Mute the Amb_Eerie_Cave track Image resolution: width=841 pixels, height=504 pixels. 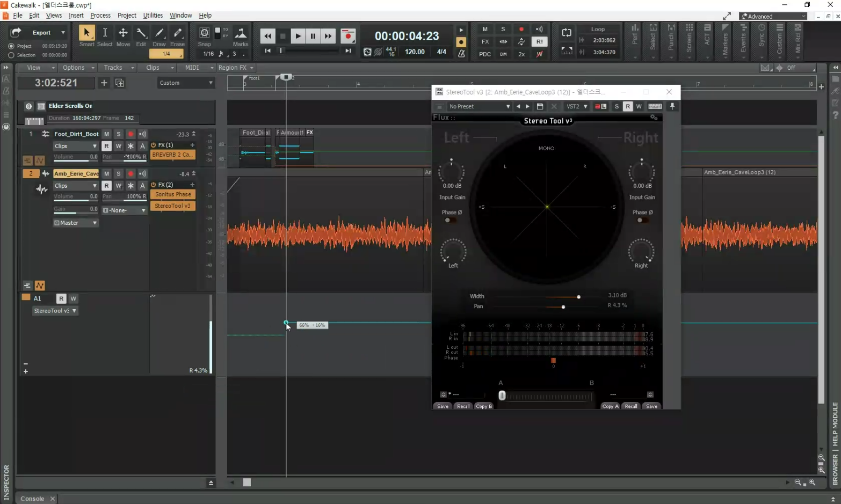(x=106, y=174)
